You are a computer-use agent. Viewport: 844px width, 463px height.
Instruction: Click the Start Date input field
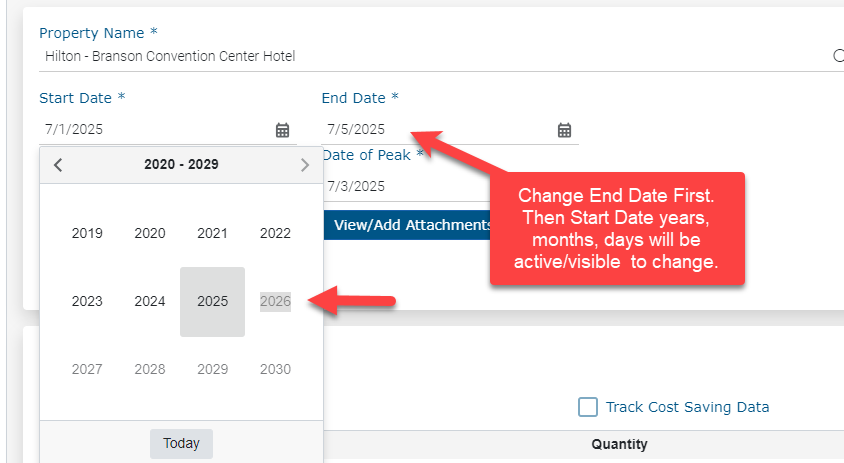click(x=150, y=130)
